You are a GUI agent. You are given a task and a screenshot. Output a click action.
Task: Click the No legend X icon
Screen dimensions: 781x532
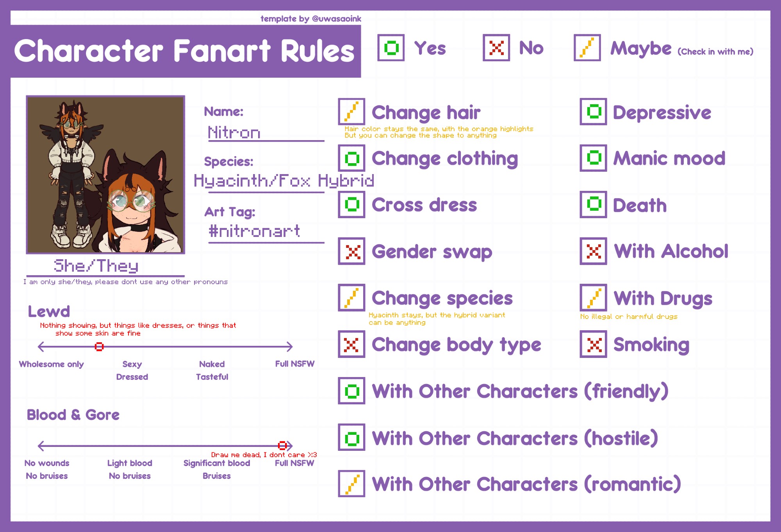coord(496,48)
